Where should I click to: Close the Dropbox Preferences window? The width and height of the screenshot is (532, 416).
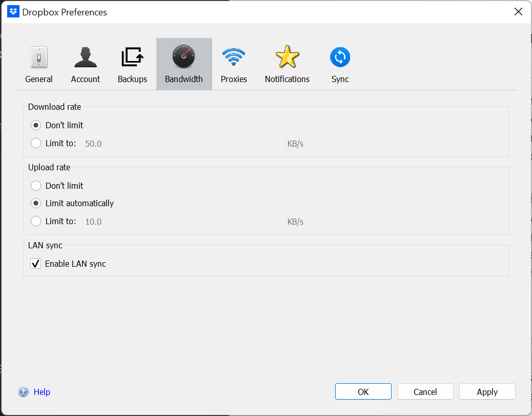tap(518, 12)
